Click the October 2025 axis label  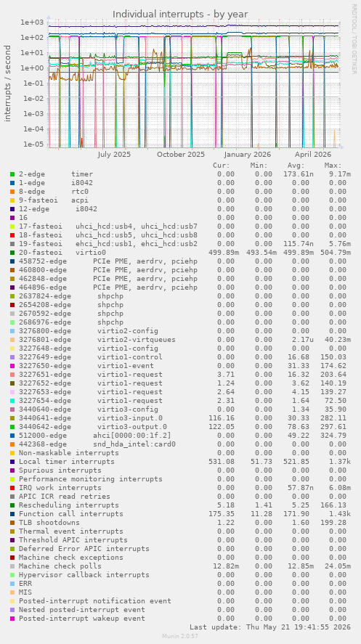pyautogui.click(x=181, y=155)
